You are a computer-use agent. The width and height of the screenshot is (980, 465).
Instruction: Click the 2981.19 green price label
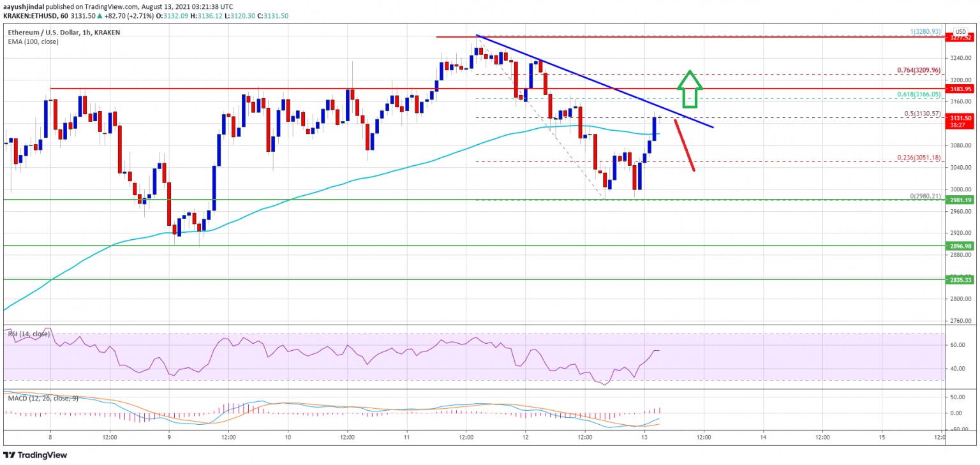coord(960,200)
